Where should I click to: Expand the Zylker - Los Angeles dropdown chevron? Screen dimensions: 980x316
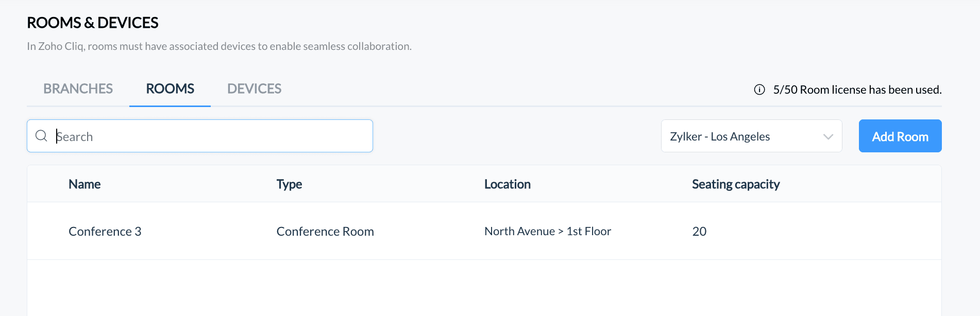pos(828,136)
